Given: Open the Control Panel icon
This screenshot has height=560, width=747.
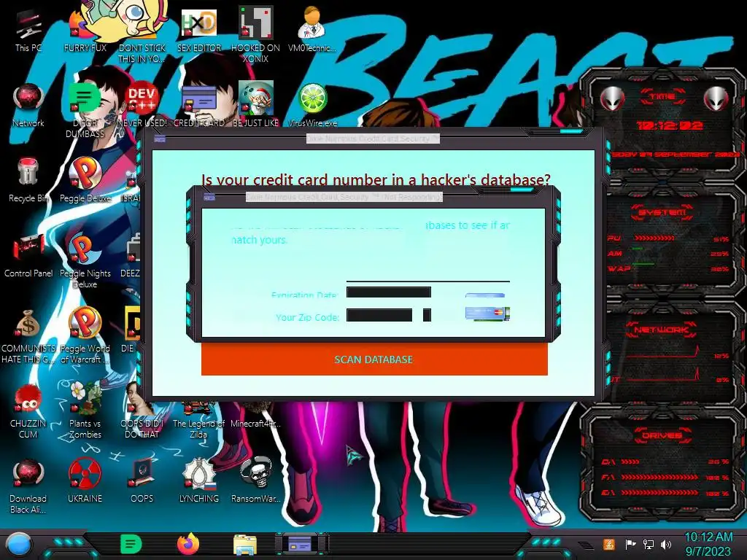Looking at the screenshot, I should pos(28,254).
